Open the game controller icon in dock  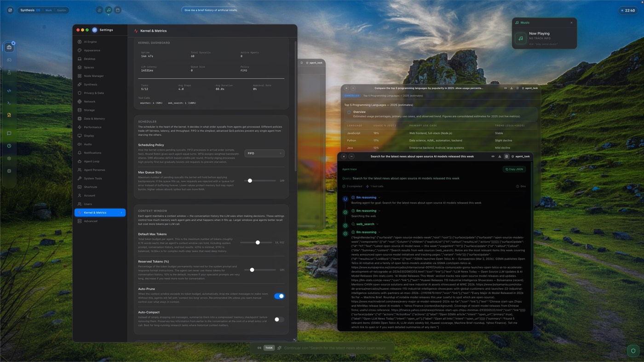pos(9,60)
